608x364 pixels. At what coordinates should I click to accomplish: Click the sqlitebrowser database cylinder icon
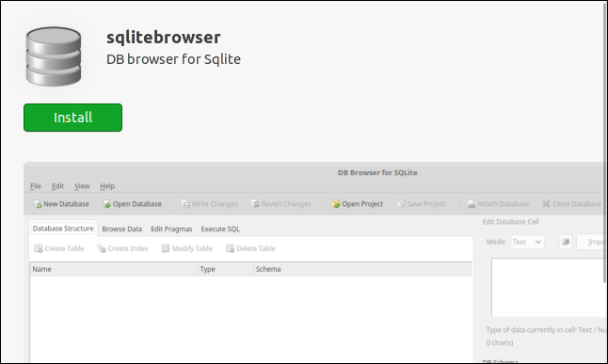coord(54,56)
